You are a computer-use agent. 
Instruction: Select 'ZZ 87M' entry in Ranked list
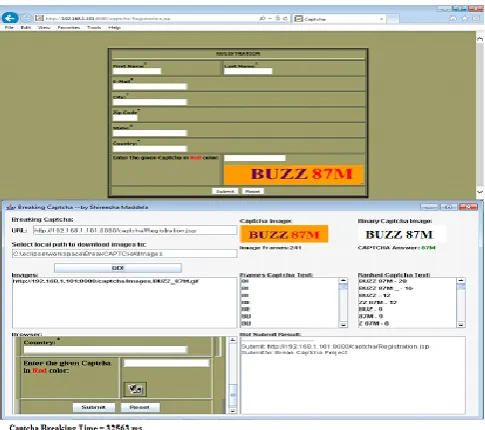pos(378,302)
